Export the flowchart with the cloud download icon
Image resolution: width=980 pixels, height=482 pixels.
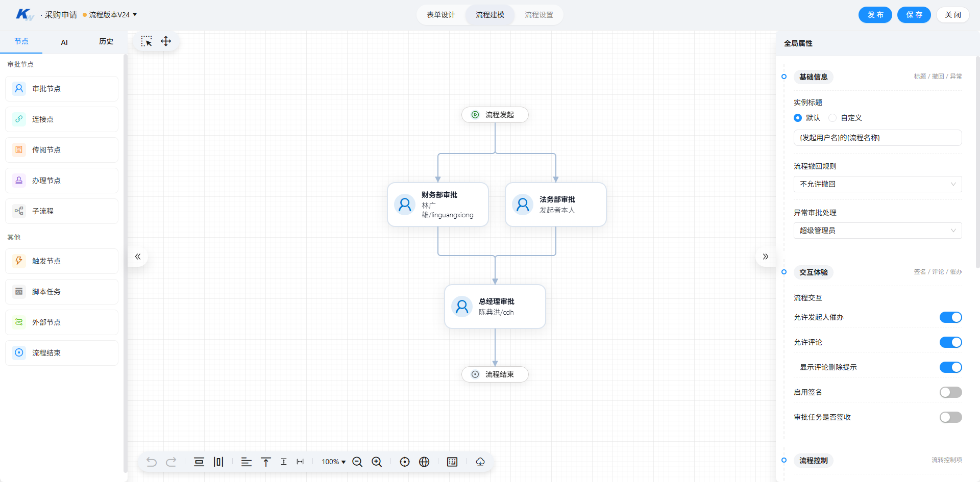point(480,462)
